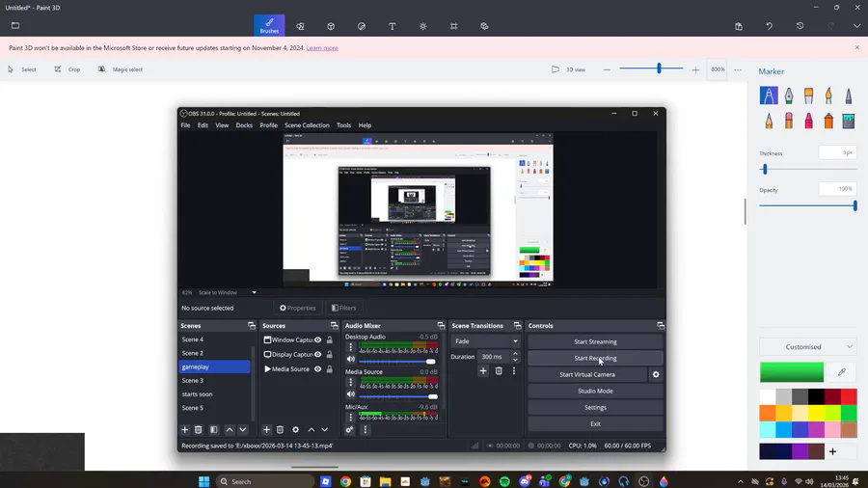The image size is (868, 488).
Task: Open the Paint 3D Menu folder button
Action: [15, 25]
